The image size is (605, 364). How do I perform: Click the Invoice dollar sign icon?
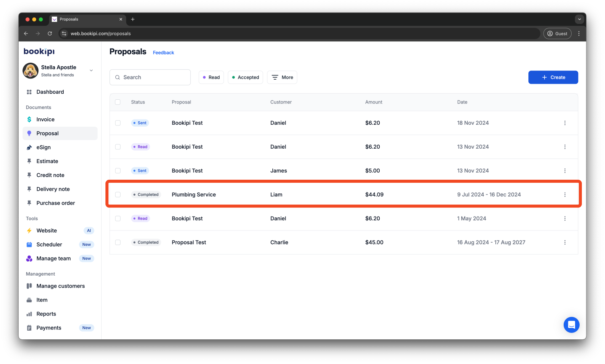(x=29, y=119)
